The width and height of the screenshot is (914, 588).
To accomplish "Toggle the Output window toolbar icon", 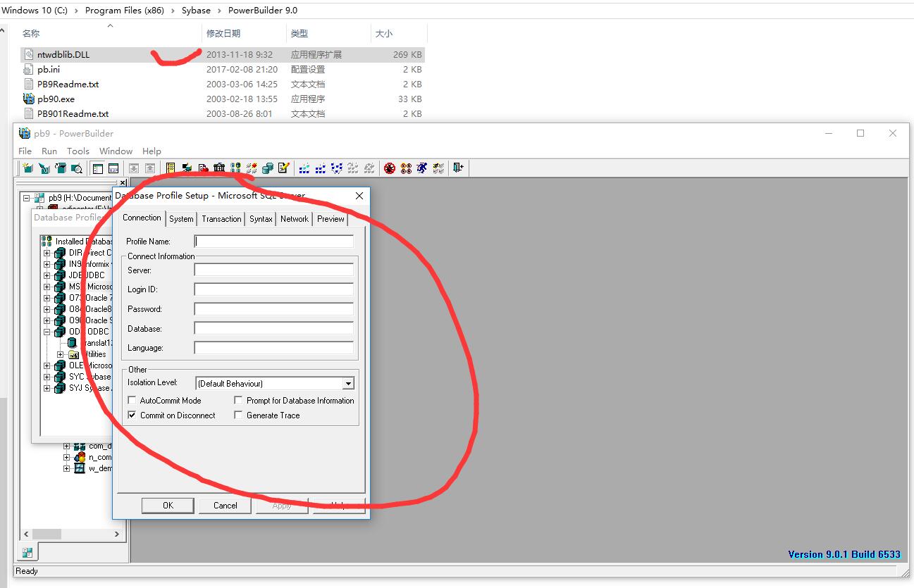I will (113, 168).
